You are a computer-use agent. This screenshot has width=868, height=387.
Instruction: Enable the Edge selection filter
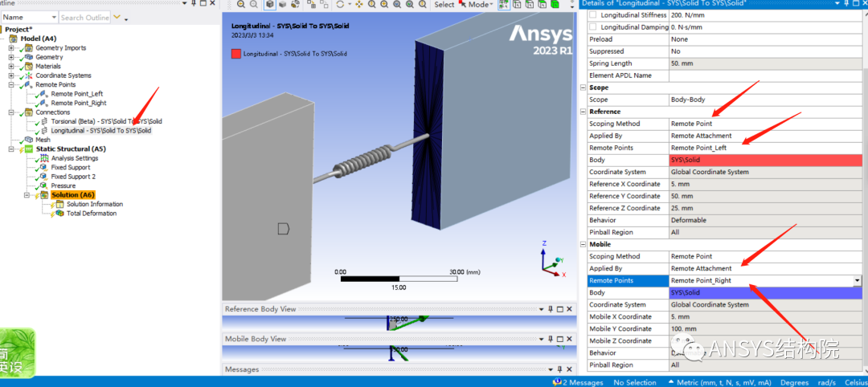(529, 5)
